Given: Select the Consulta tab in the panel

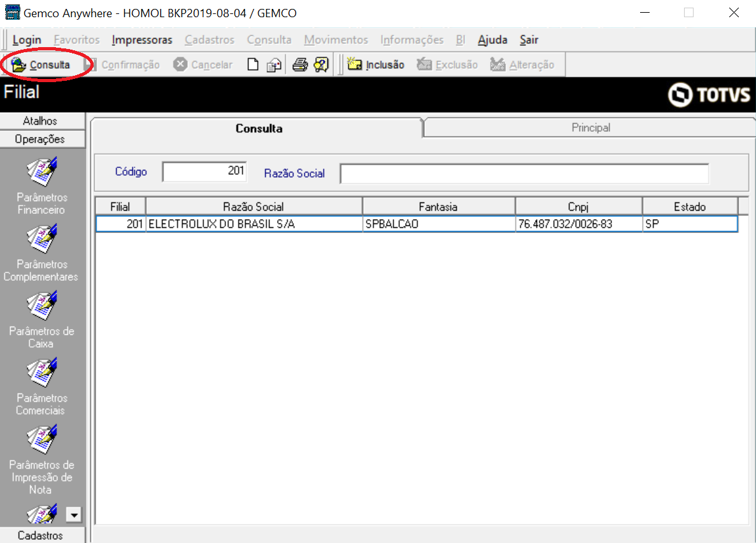Looking at the screenshot, I should click(x=259, y=129).
